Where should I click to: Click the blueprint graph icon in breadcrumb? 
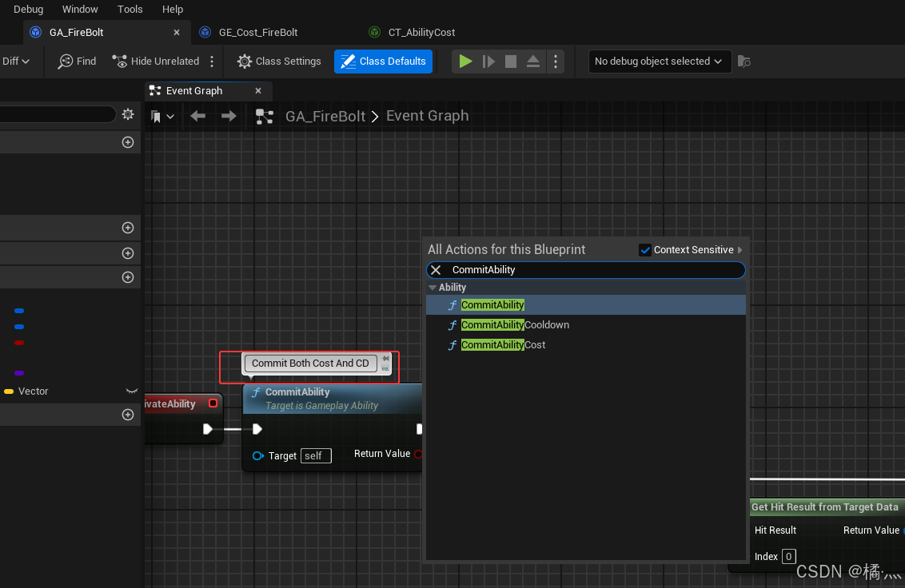[x=265, y=117]
